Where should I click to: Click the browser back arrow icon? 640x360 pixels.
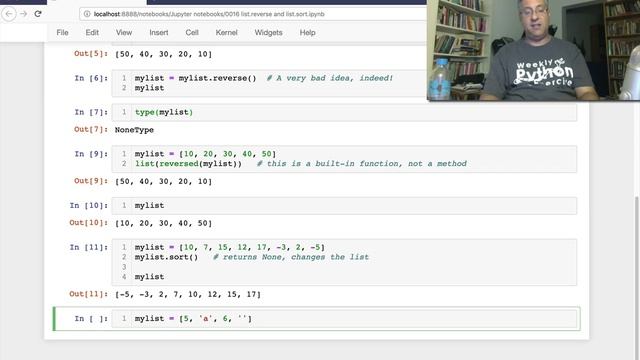pyautogui.click(x=9, y=14)
